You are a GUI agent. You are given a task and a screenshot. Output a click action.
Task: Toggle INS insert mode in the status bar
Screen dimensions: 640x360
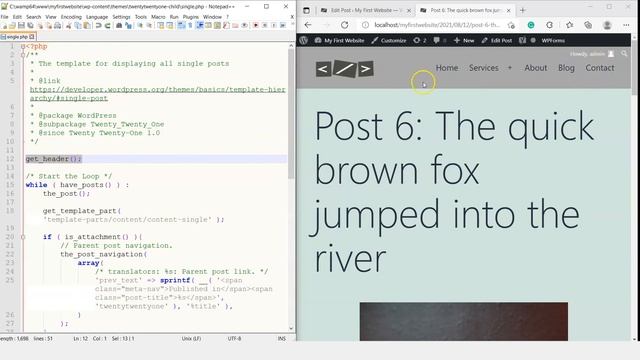point(282,338)
